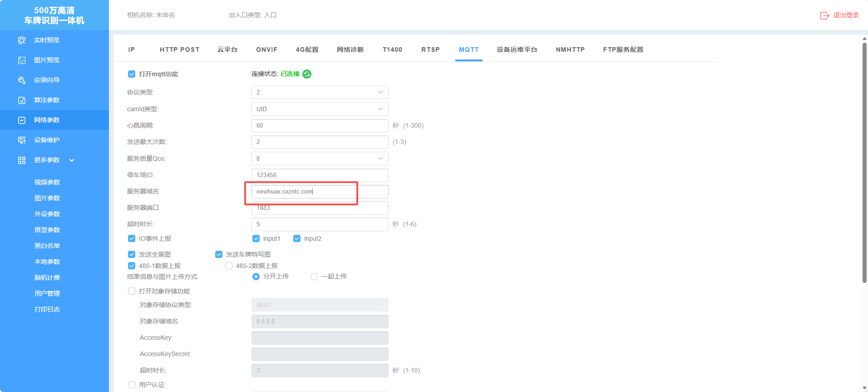The height and width of the screenshot is (392, 868).
Task: Select the 一起上传 radio option
Action: 314,277
